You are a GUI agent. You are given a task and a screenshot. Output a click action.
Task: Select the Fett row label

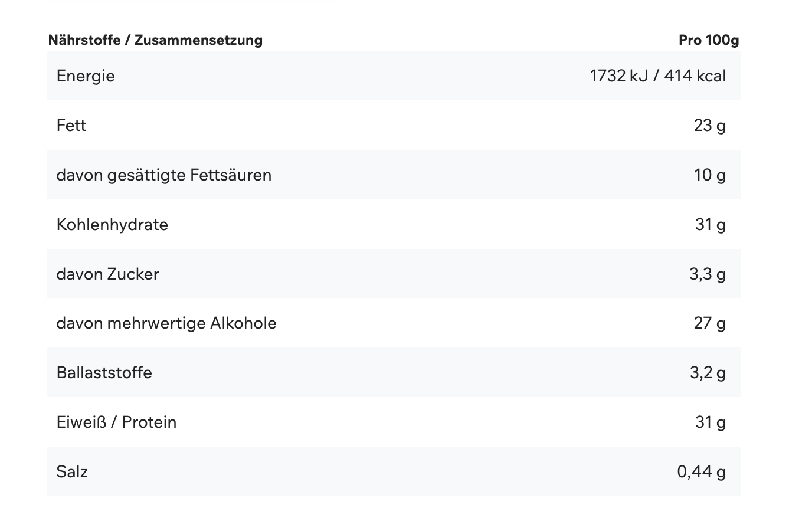71,126
